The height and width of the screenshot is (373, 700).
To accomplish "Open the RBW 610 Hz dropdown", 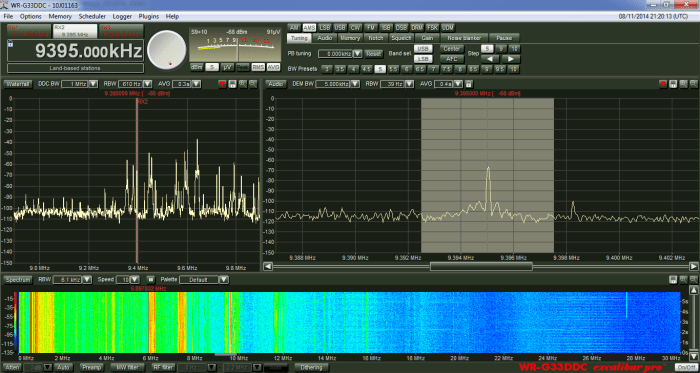I will (148, 84).
